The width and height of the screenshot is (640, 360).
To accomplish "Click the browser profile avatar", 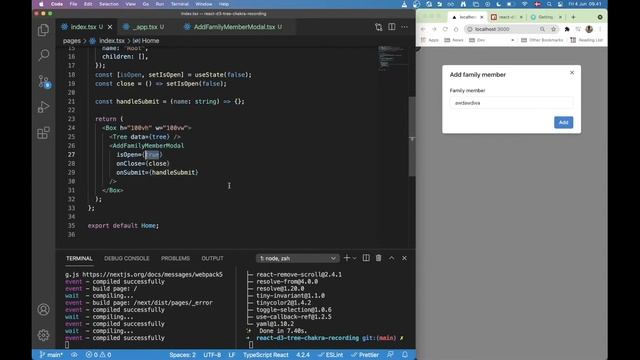I will click(x=589, y=29).
